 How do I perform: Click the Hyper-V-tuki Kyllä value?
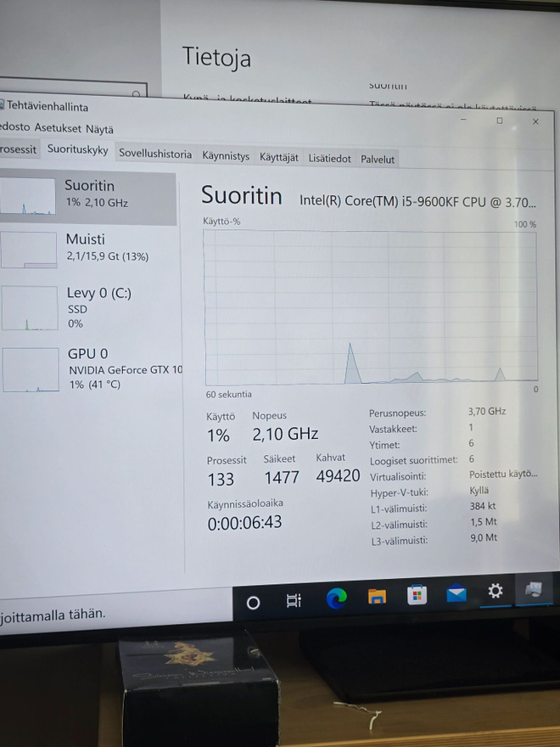[479, 491]
